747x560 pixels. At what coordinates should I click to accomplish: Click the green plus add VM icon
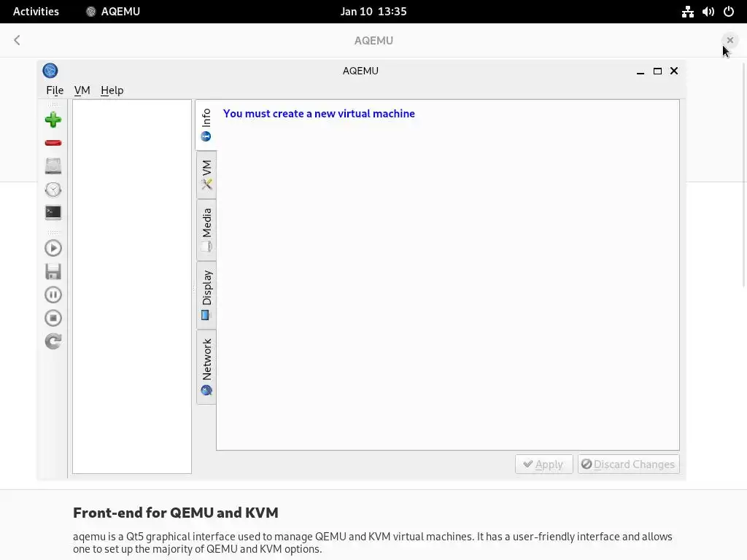tap(53, 120)
